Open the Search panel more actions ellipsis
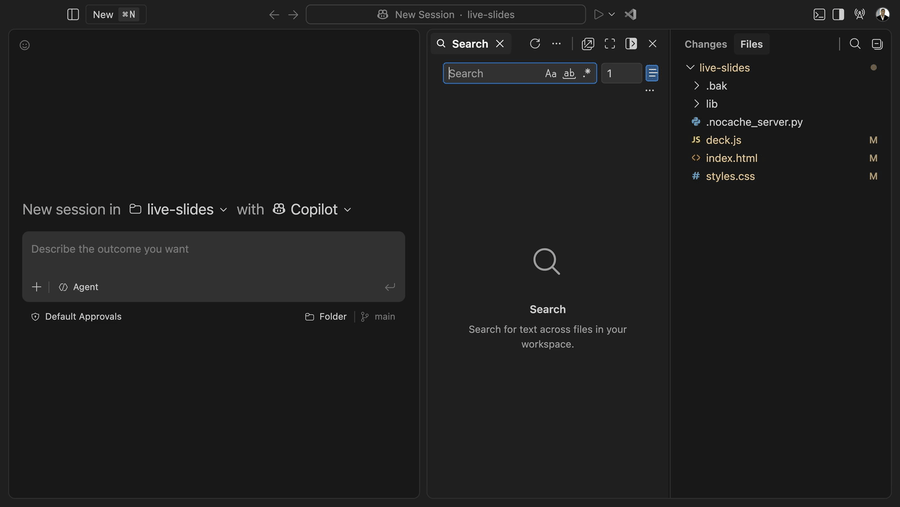This screenshot has height=507, width=900. pos(556,44)
